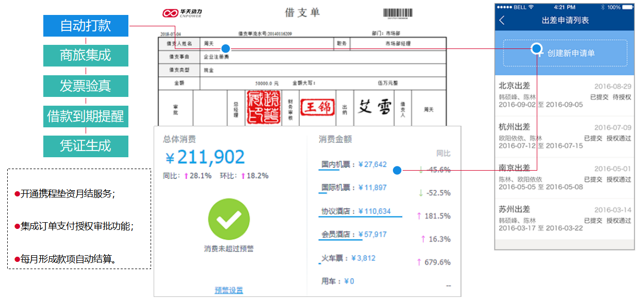Open the 发票验真 tab
This screenshot has height=299, width=644.
(x=86, y=86)
